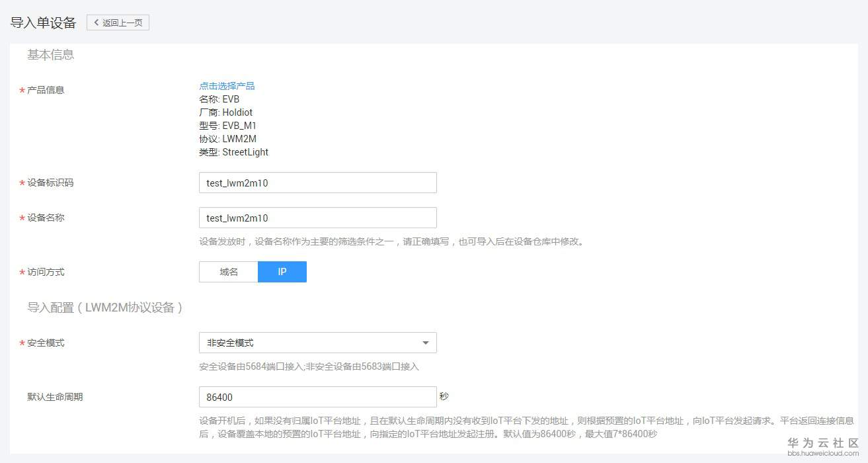The image size is (868, 463).
Task: Open the 安全模式 dropdown
Action: [317, 343]
